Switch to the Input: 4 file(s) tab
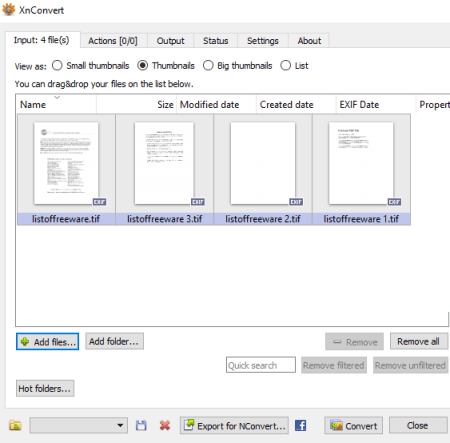This screenshot has height=443, width=450. (x=42, y=40)
